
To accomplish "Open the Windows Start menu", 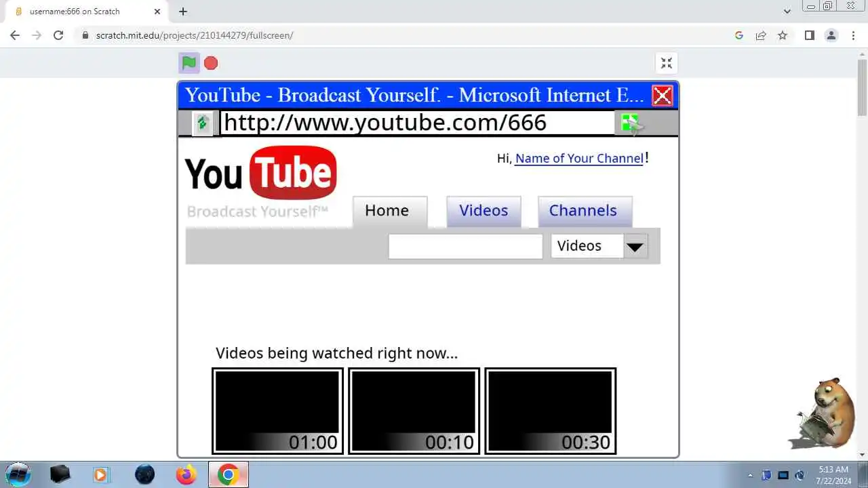I will click(18, 474).
